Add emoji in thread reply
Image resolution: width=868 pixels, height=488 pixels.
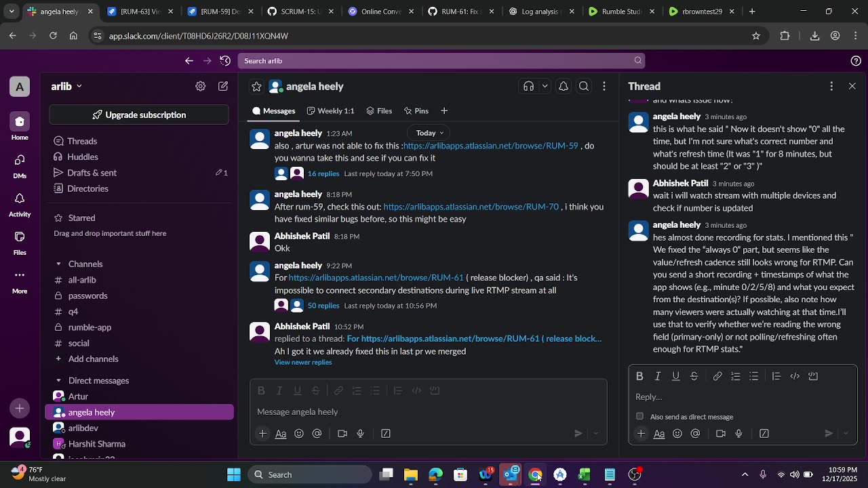pos(677,434)
